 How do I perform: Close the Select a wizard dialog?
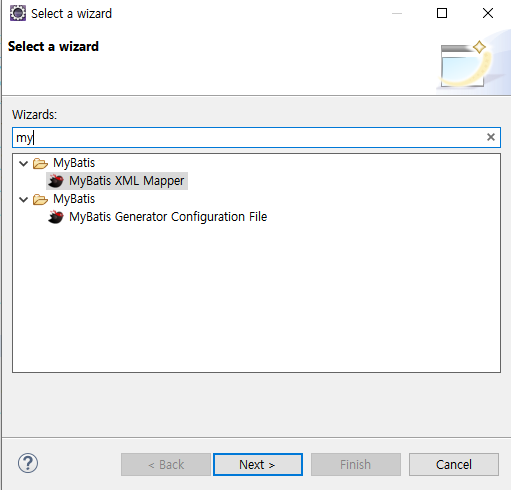pos(488,13)
